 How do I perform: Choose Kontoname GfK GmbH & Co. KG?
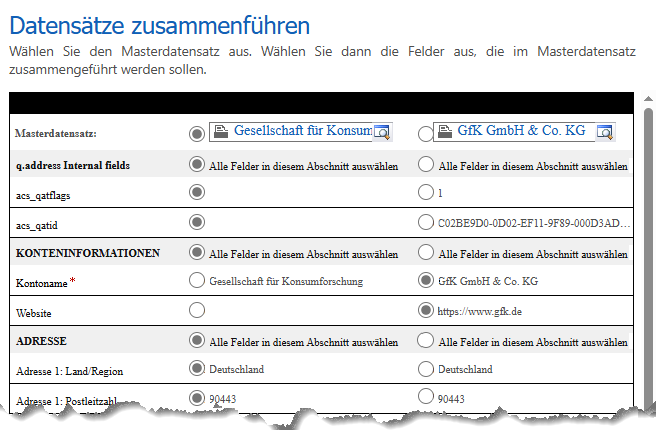click(x=425, y=281)
